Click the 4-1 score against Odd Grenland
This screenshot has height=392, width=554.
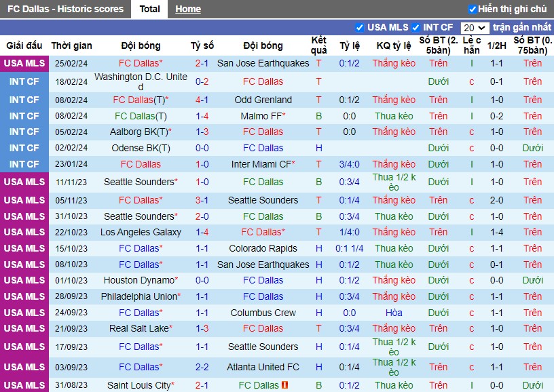202,100
